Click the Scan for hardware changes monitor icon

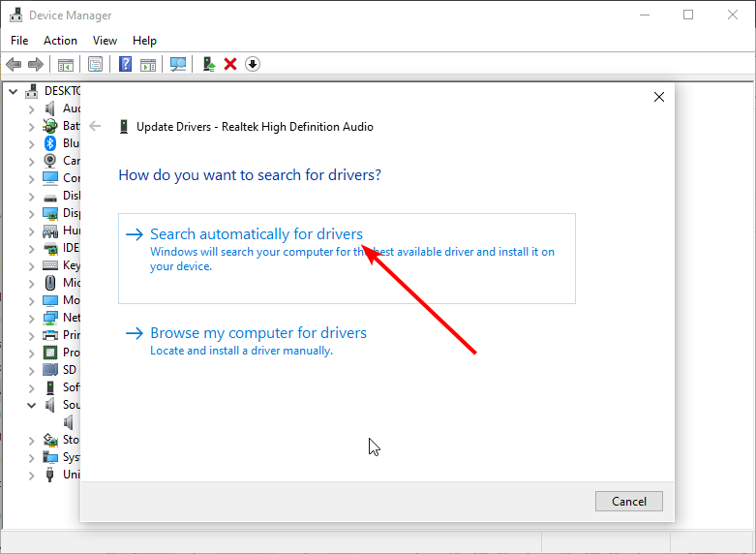point(178,64)
